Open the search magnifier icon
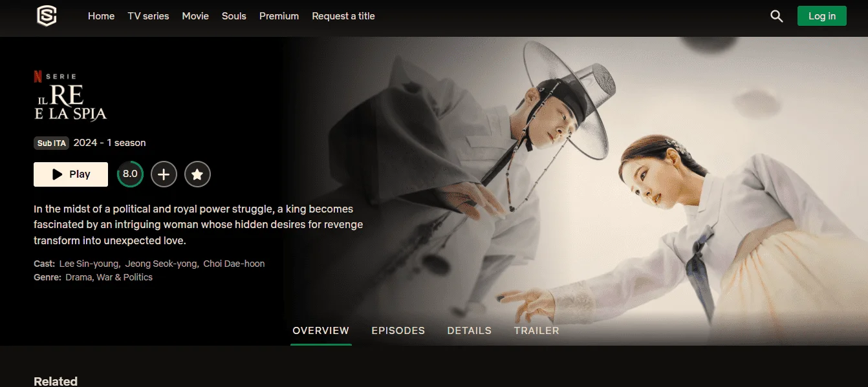868x387 pixels. coord(777,16)
